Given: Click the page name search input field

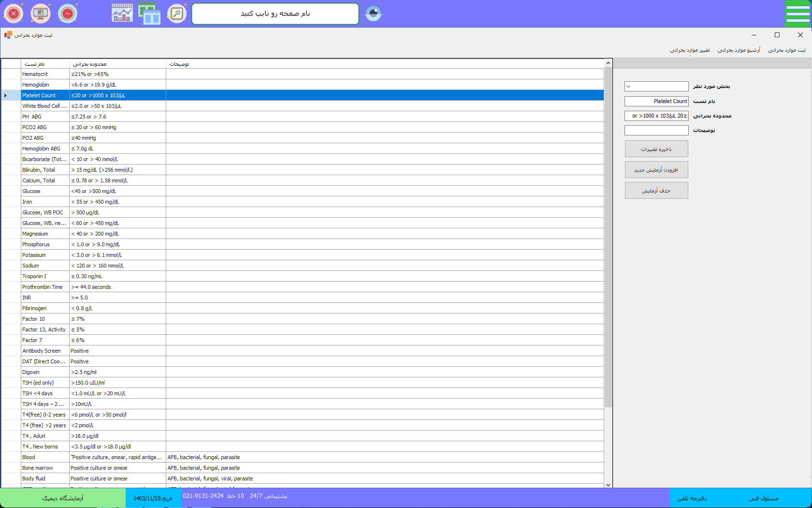Looking at the screenshot, I should tap(275, 14).
